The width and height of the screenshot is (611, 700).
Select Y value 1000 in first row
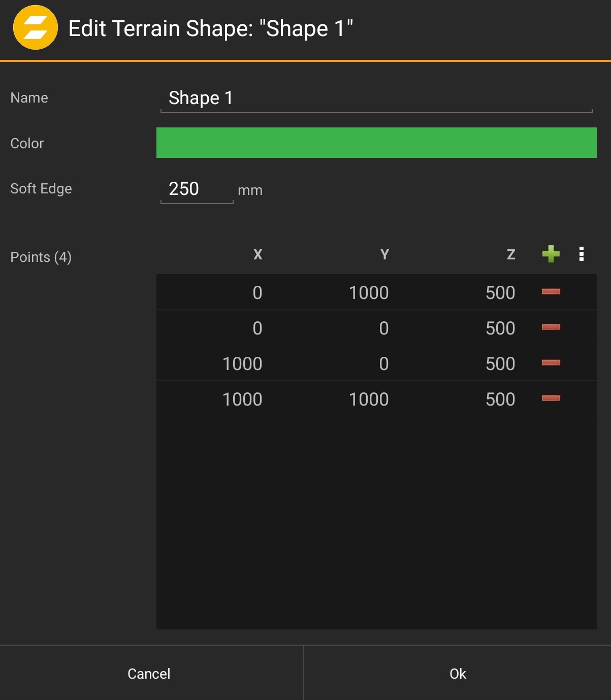pyautogui.click(x=369, y=293)
